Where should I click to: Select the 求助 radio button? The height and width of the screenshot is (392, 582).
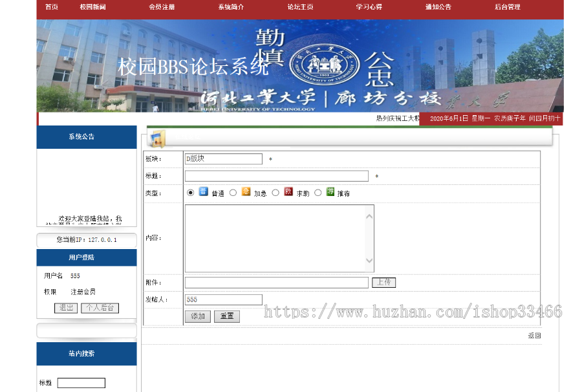pos(275,191)
